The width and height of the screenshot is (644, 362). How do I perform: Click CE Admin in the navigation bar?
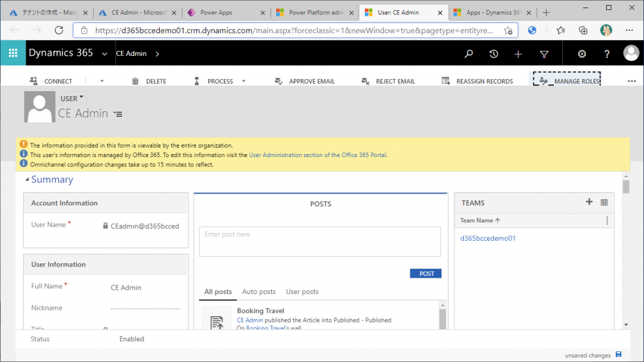(131, 54)
